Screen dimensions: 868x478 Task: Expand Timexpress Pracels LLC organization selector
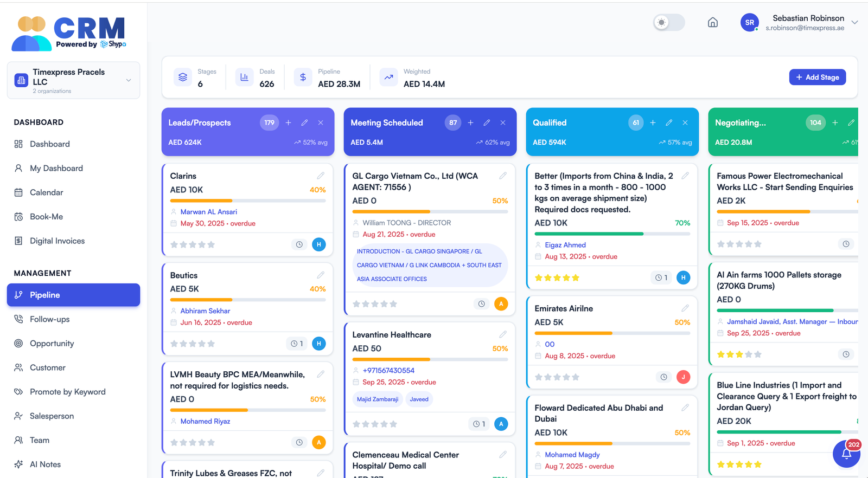click(x=73, y=80)
